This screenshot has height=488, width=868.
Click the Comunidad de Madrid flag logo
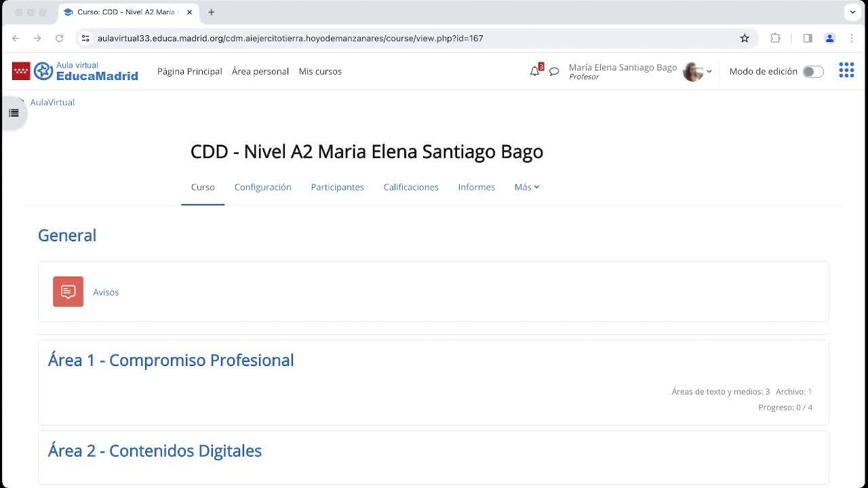coord(21,71)
